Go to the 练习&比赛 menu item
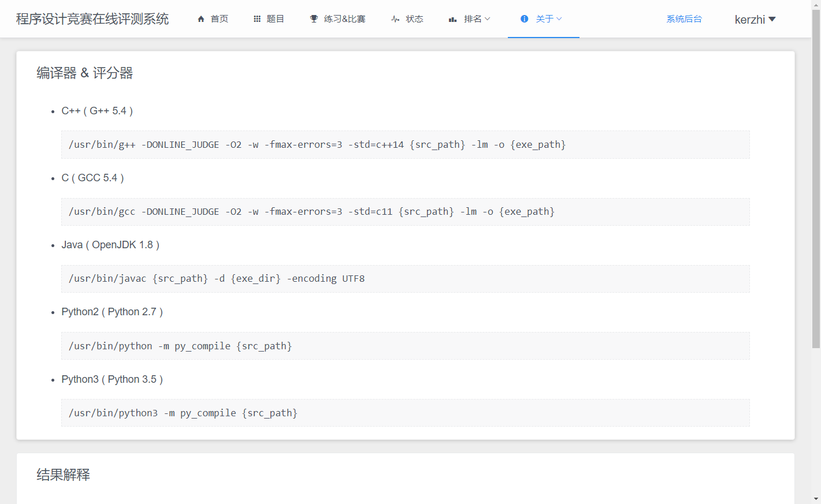 (x=344, y=19)
